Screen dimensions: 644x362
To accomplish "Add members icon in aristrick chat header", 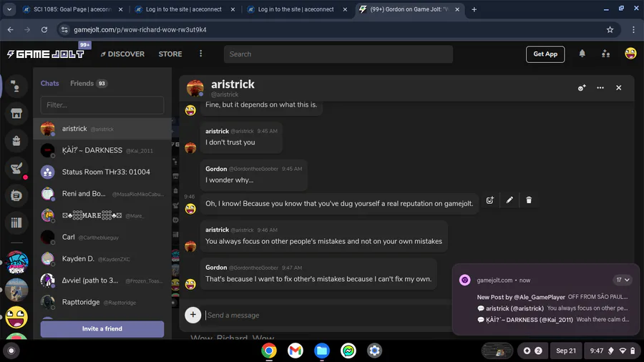I will (x=582, y=88).
